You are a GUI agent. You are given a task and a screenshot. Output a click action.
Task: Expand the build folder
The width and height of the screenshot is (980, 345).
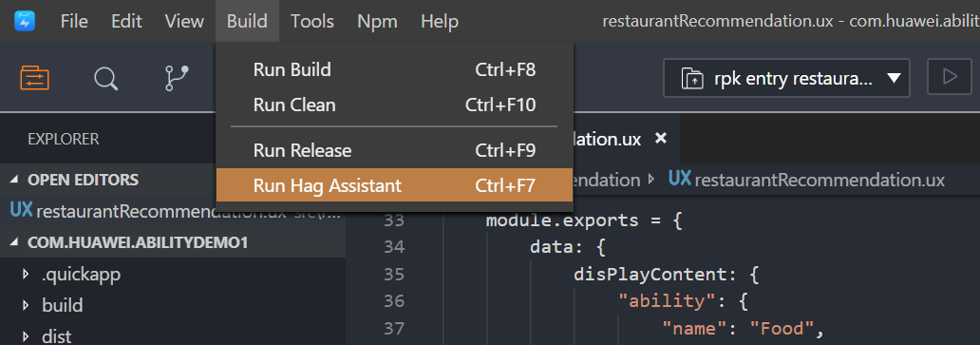26,306
